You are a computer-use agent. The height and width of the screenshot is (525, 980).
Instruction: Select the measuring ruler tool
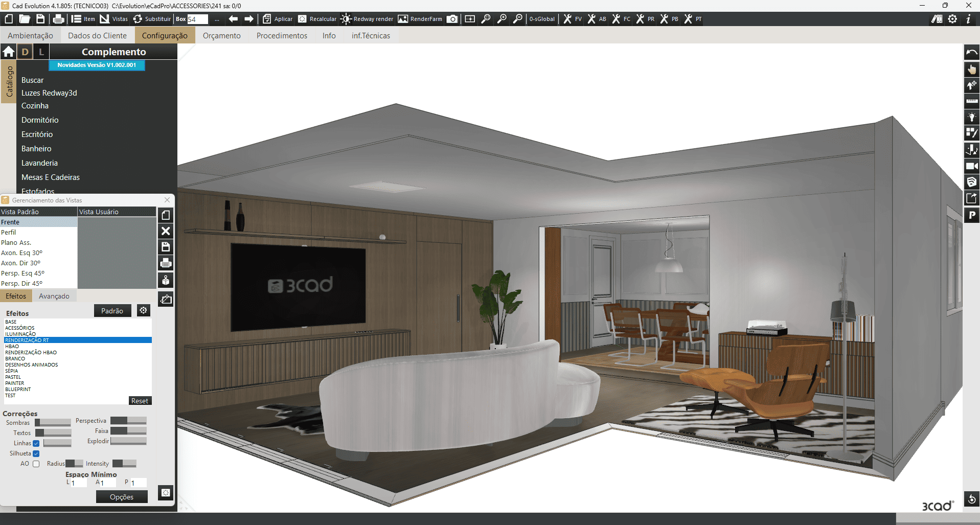pyautogui.click(x=971, y=101)
